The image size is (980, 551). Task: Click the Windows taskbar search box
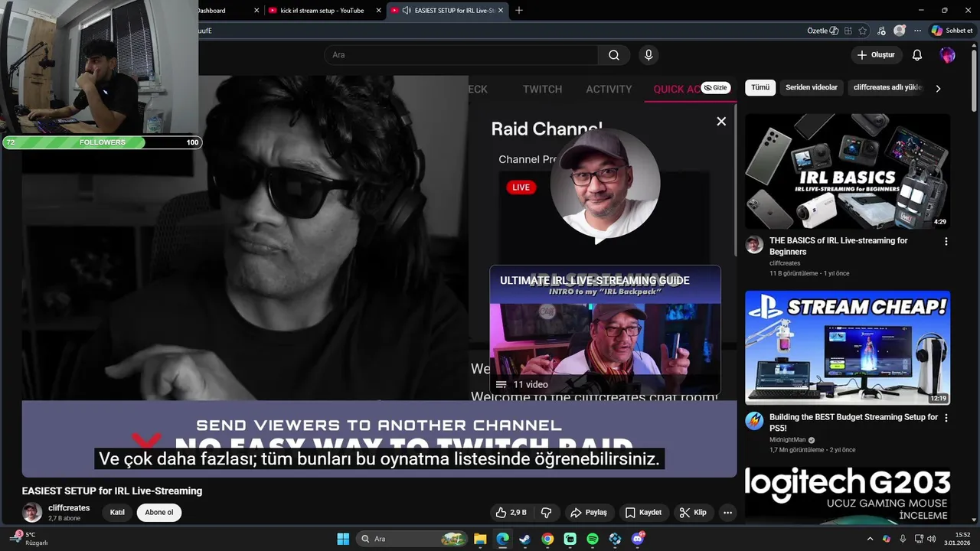pyautogui.click(x=412, y=539)
